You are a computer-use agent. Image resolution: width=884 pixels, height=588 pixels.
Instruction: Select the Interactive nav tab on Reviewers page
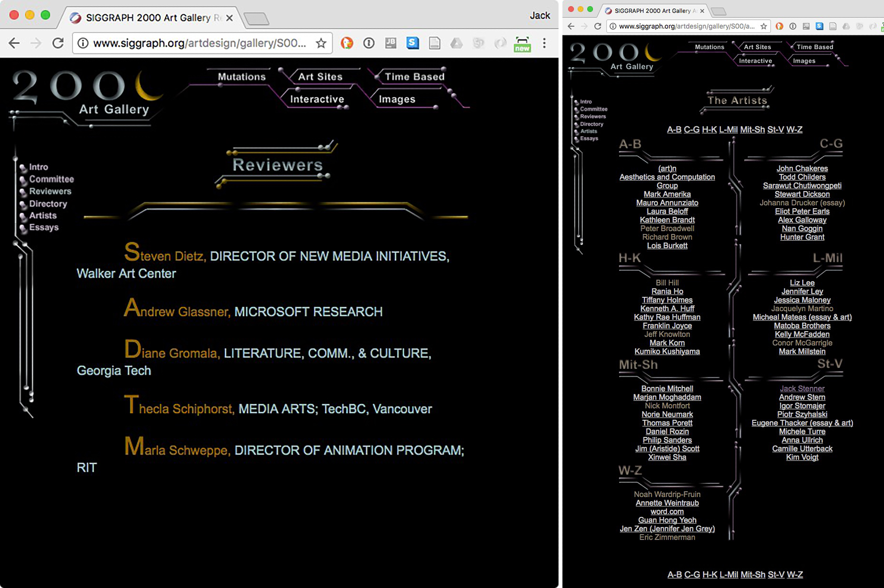pos(317,99)
